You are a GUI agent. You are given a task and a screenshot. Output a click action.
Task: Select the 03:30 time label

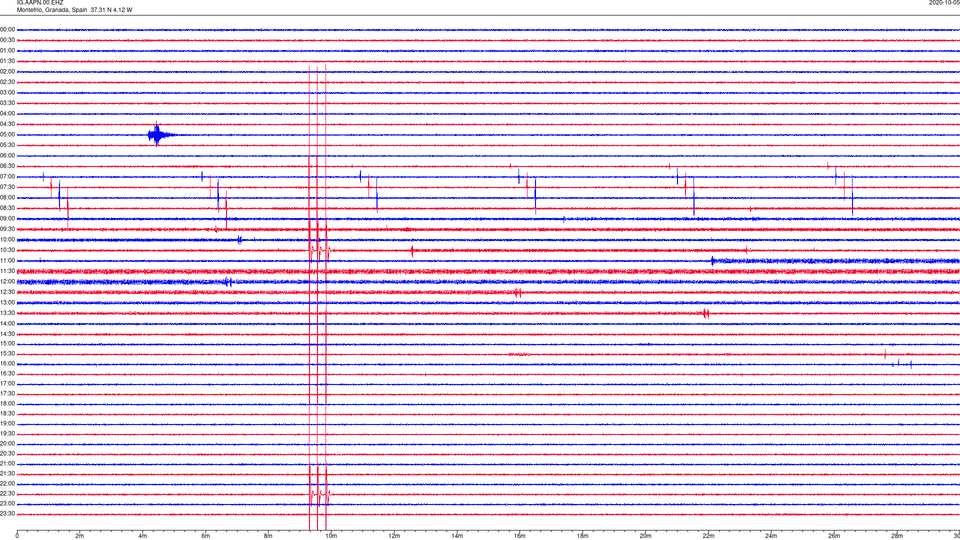[x=7, y=103]
